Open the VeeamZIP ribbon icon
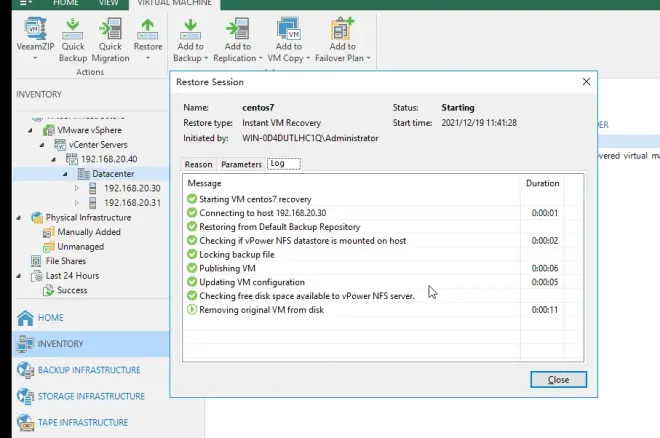Viewport: 660px width, 438px height. [x=35, y=29]
